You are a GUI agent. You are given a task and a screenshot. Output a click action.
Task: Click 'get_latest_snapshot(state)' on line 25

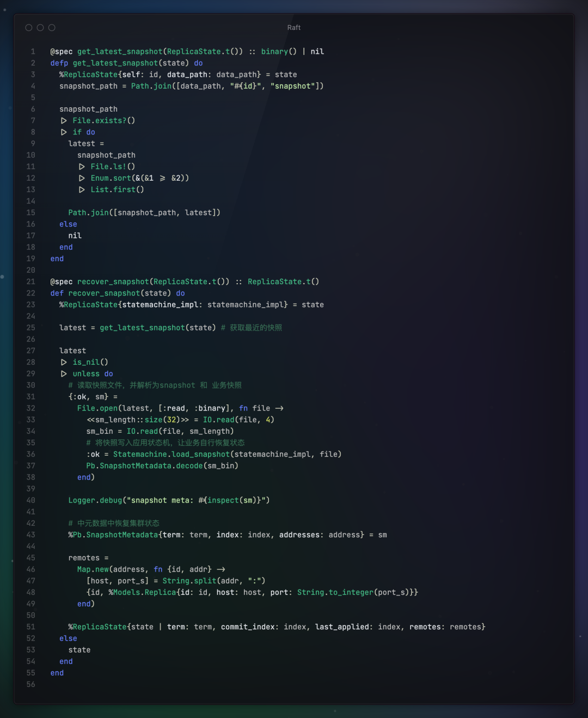158,328
